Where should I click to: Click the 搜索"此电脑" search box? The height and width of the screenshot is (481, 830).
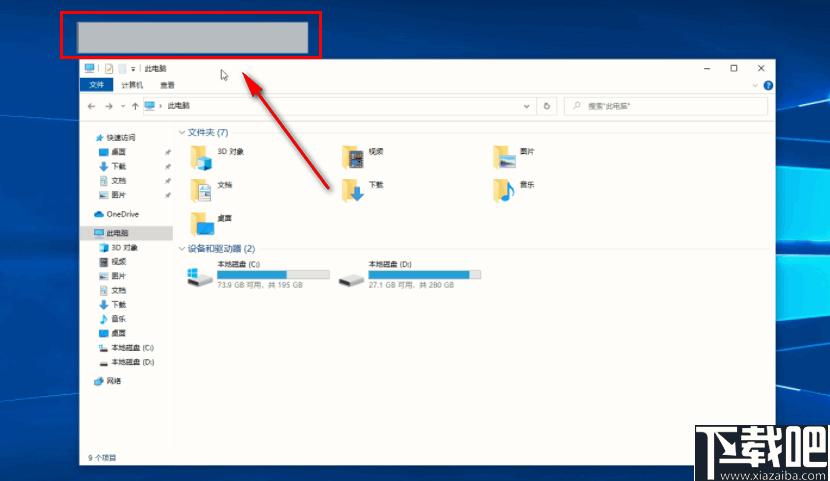[670, 105]
